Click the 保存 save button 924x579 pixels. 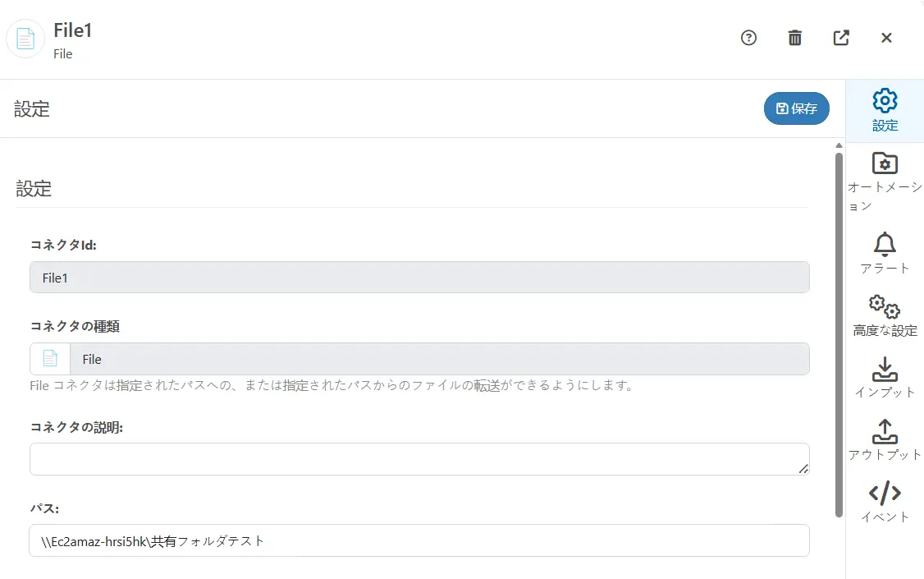click(x=796, y=108)
